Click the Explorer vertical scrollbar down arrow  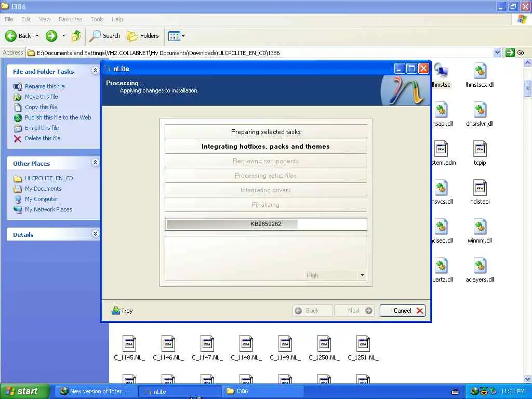[x=528, y=379]
